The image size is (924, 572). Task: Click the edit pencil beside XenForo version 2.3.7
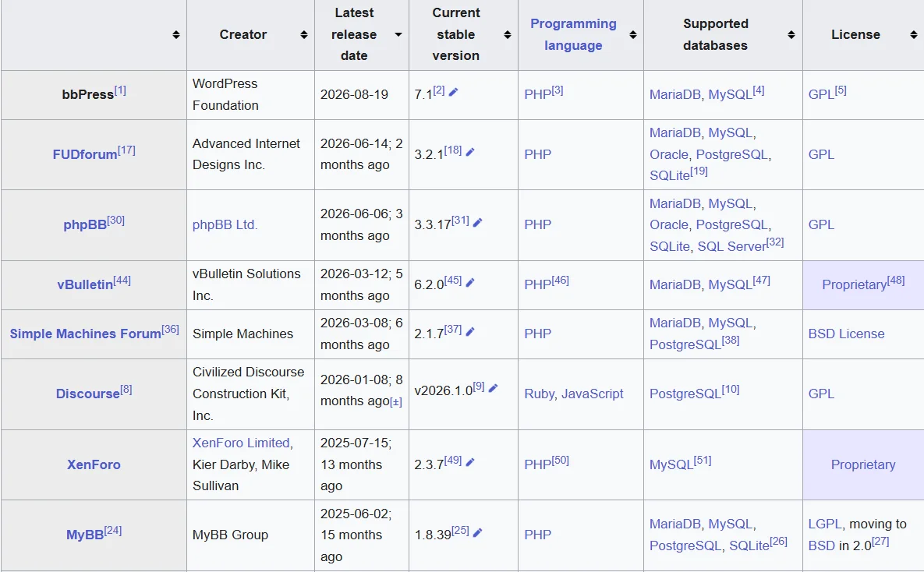(470, 462)
